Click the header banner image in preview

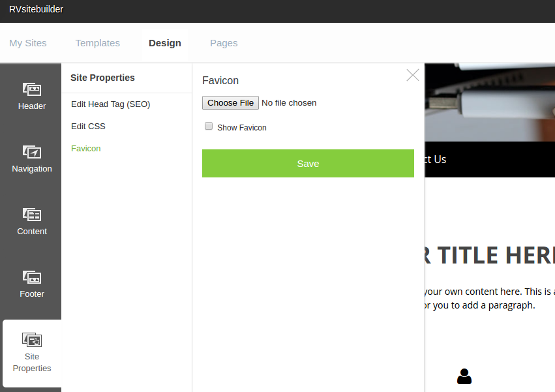[x=489, y=101]
